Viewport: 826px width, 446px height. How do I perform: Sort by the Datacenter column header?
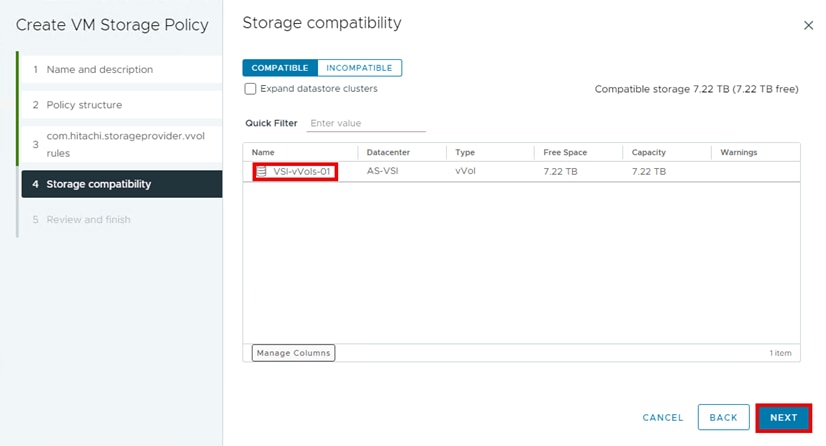click(388, 152)
